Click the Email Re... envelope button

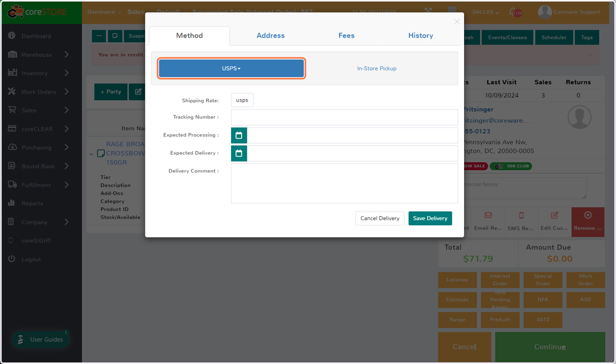click(488, 221)
